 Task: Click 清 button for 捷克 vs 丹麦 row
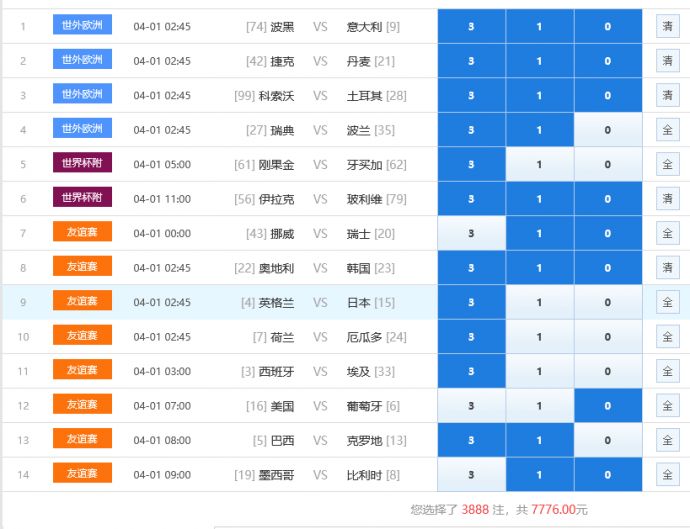(667, 61)
